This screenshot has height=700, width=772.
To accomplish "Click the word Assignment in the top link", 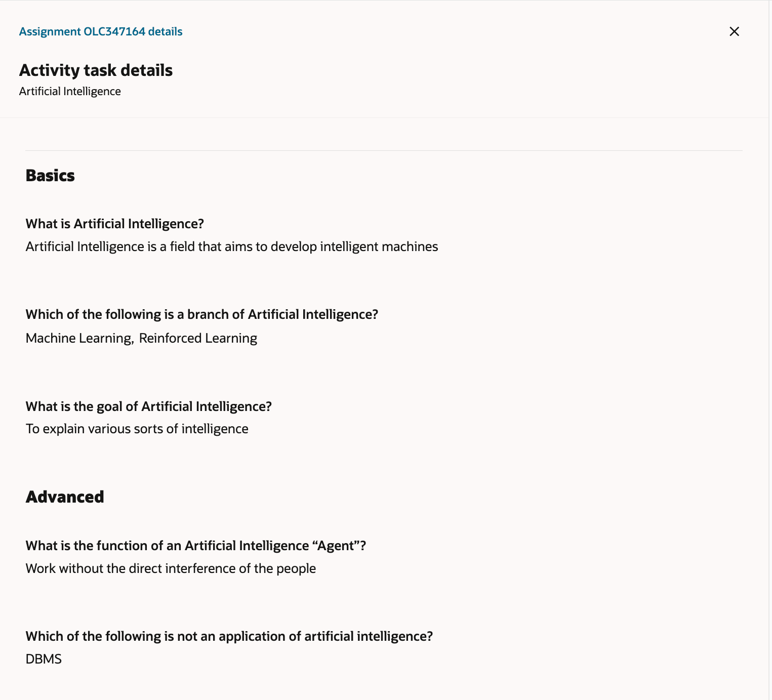I will pos(50,31).
